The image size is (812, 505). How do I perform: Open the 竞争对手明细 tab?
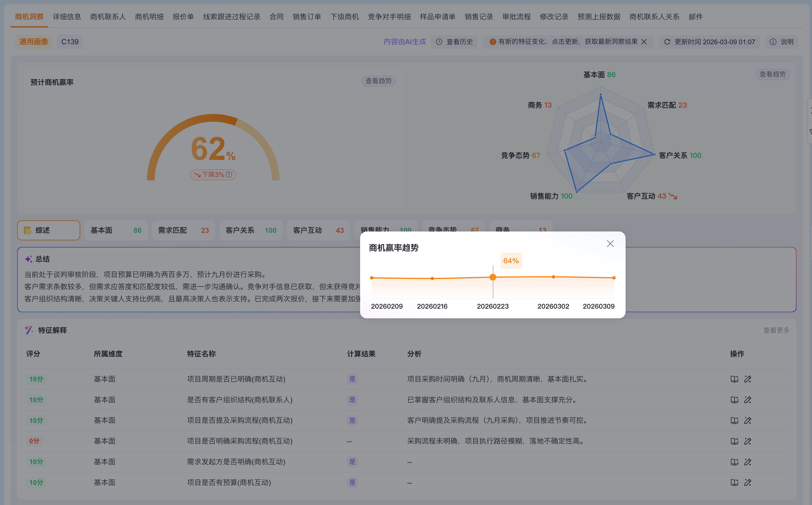coord(389,17)
